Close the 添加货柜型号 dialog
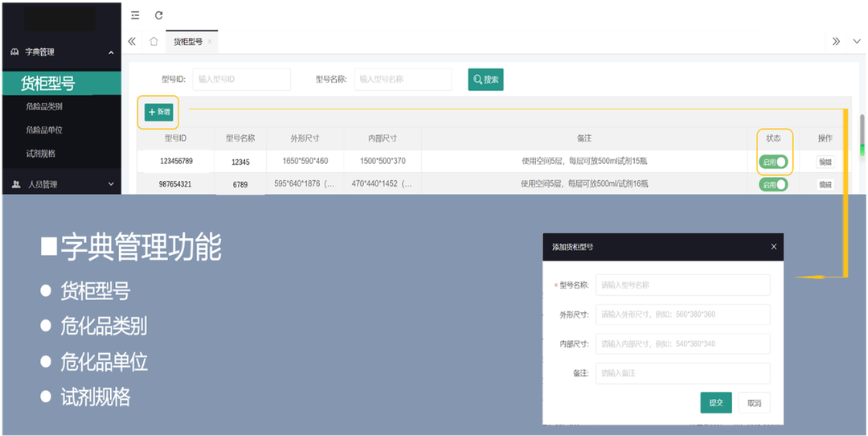868x436 pixels. point(774,246)
